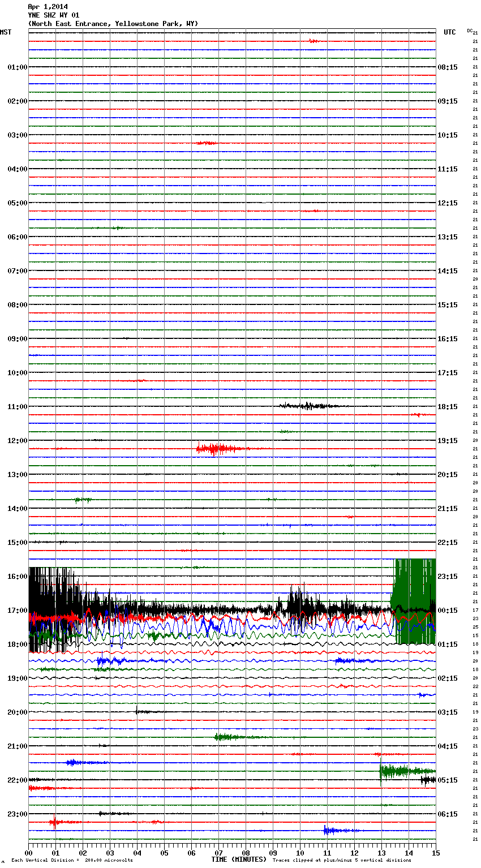Click the 10:15 UTC time label
Viewport: 481px width, 868px height.
[x=448, y=135]
